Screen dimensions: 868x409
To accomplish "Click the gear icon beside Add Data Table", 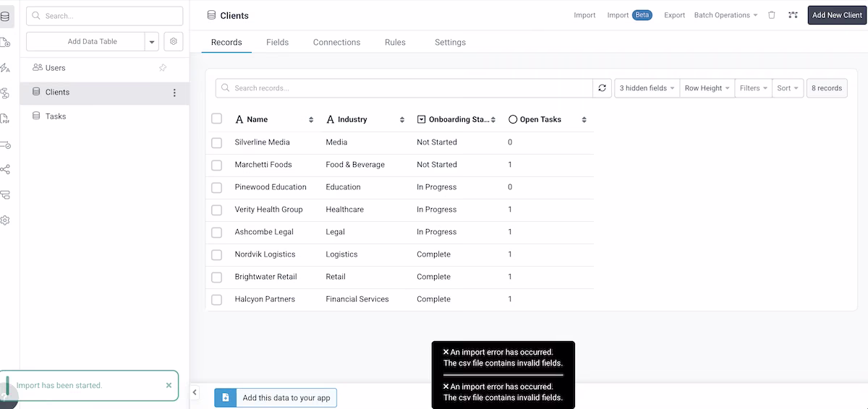I will pos(174,41).
